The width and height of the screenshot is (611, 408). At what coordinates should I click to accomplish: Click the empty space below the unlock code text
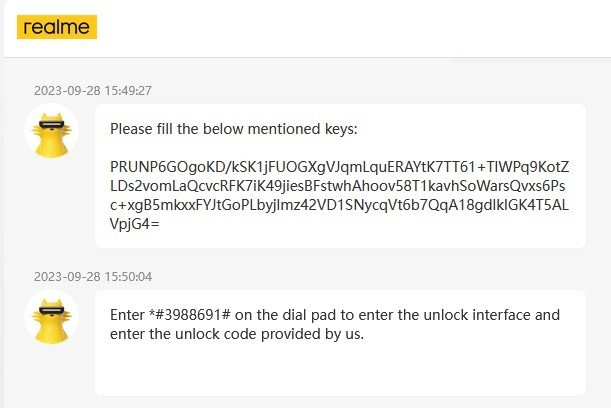tap(340, 368)
